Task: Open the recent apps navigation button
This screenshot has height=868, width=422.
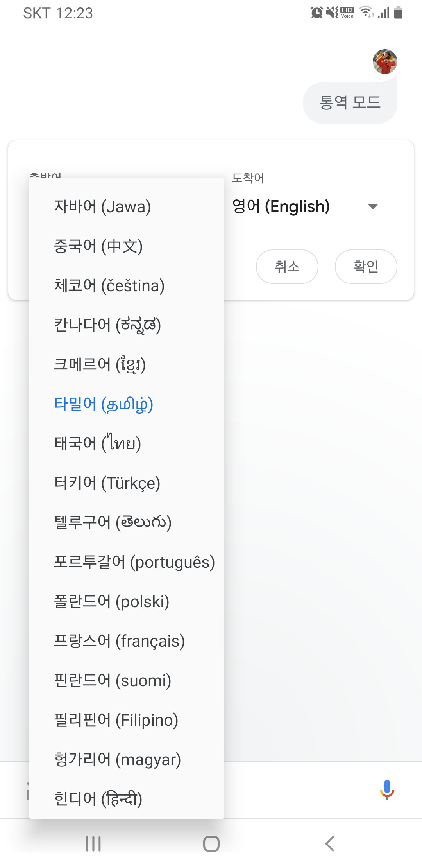Action: (x=93, y=844)
